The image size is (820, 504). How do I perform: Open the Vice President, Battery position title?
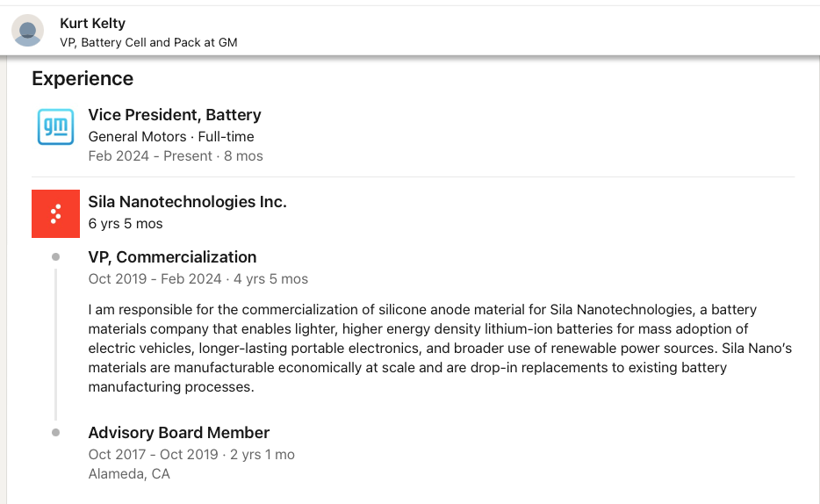[175, 114]
